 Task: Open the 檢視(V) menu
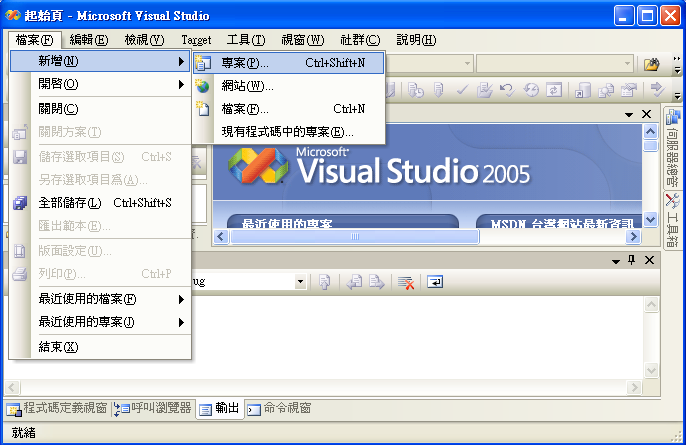tap(144, 40)
